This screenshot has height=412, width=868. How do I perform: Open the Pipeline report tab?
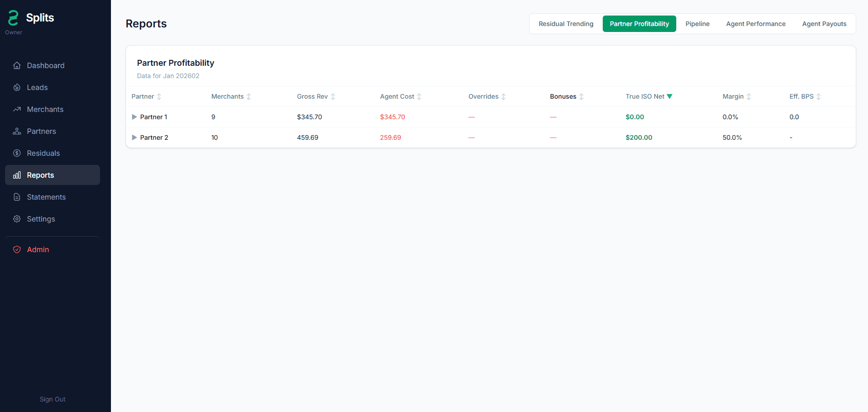(697, 24)
